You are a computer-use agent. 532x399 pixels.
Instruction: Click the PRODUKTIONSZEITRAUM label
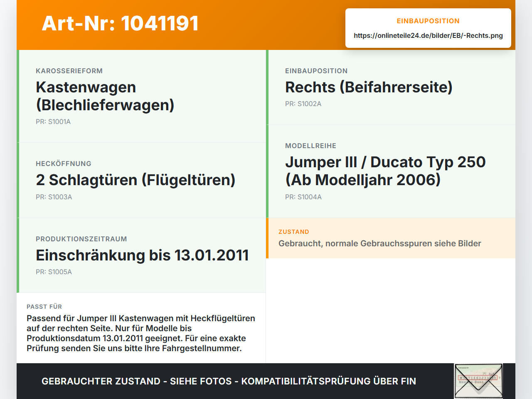point(81,239)
